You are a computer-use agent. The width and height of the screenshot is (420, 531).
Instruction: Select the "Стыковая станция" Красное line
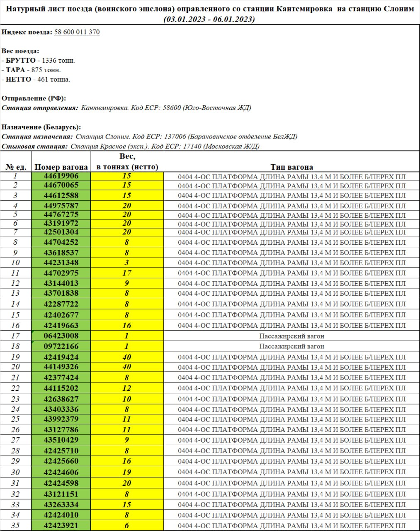pos(131,146)
